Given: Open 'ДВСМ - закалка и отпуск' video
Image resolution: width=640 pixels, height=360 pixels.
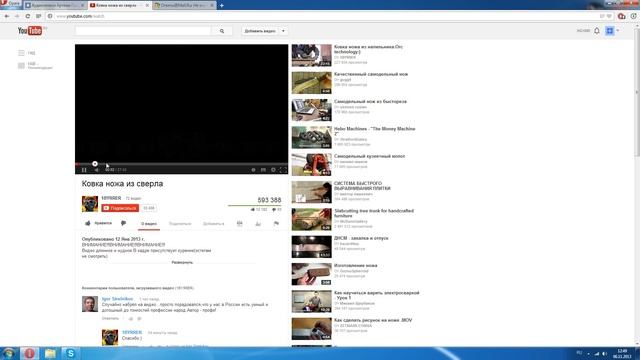Looking at the screenshot, I should tap(361, 238).
